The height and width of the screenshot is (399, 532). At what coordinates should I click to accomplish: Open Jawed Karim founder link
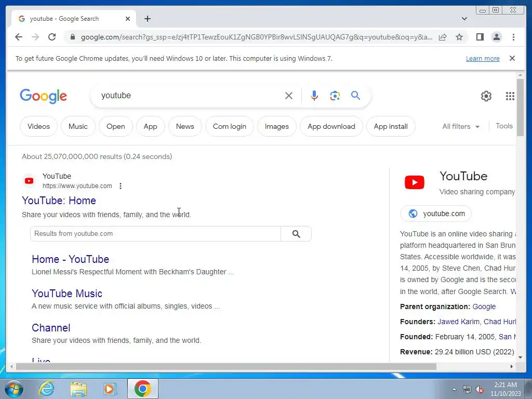(458, 322)
